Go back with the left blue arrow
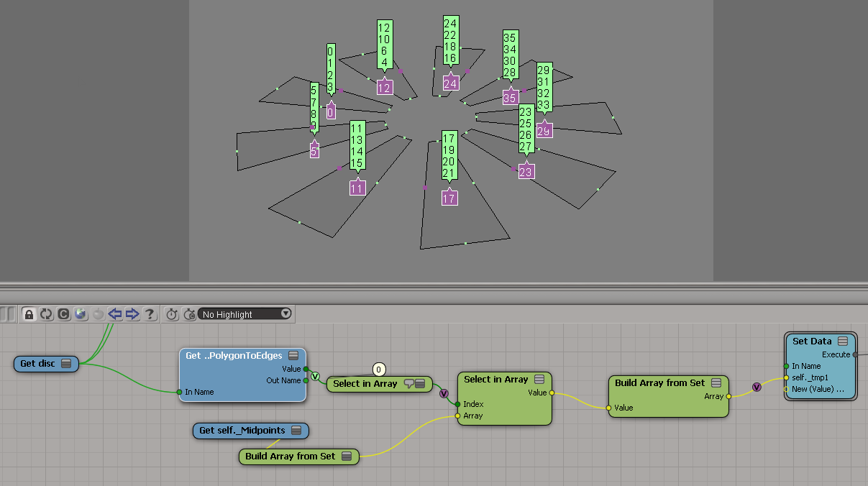 115,314
